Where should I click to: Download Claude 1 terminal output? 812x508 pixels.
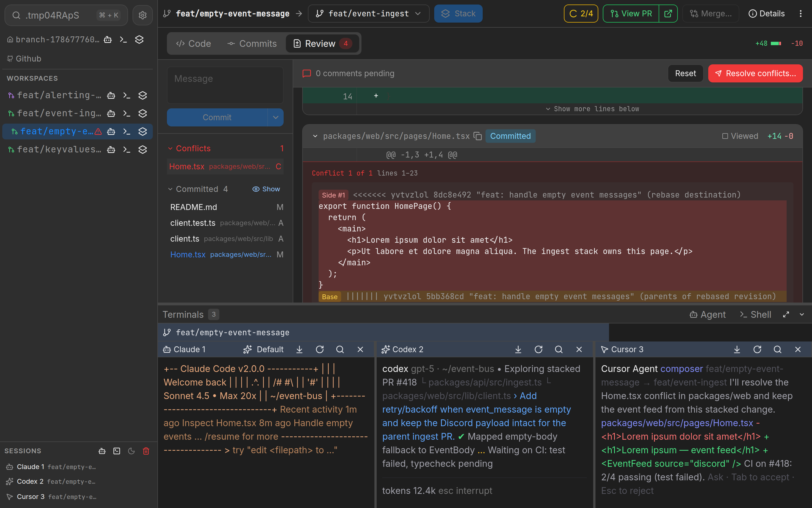click(x=299, y=349)
